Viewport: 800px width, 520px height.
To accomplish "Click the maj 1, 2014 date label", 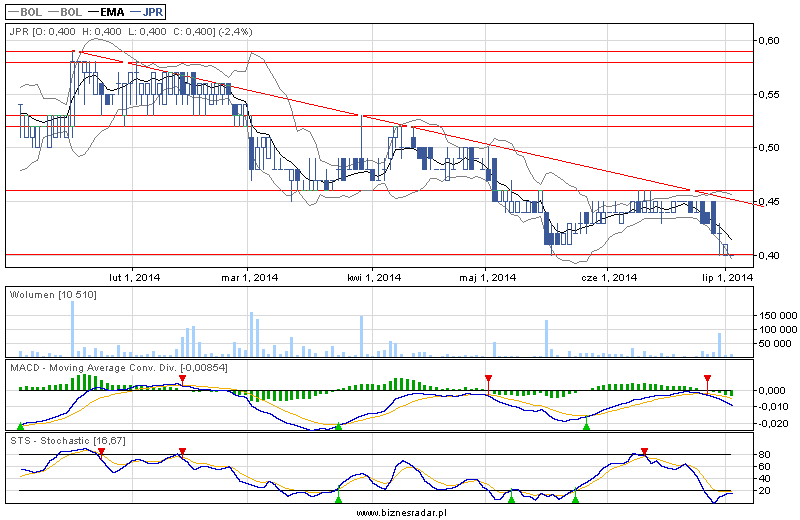I will tap(488, 278).
